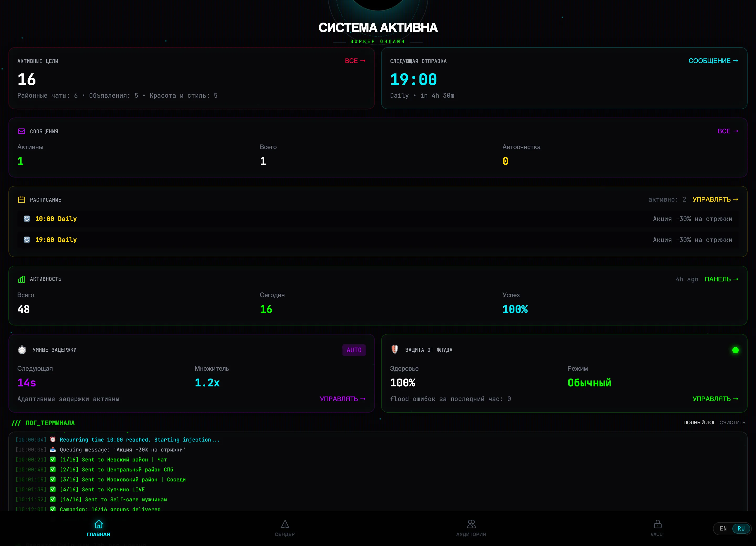Select the 19:00 Daily schedule row

378,240
